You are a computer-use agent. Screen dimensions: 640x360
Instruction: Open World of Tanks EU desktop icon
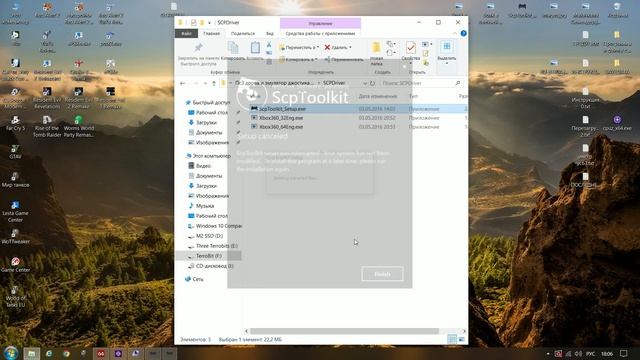16,296
